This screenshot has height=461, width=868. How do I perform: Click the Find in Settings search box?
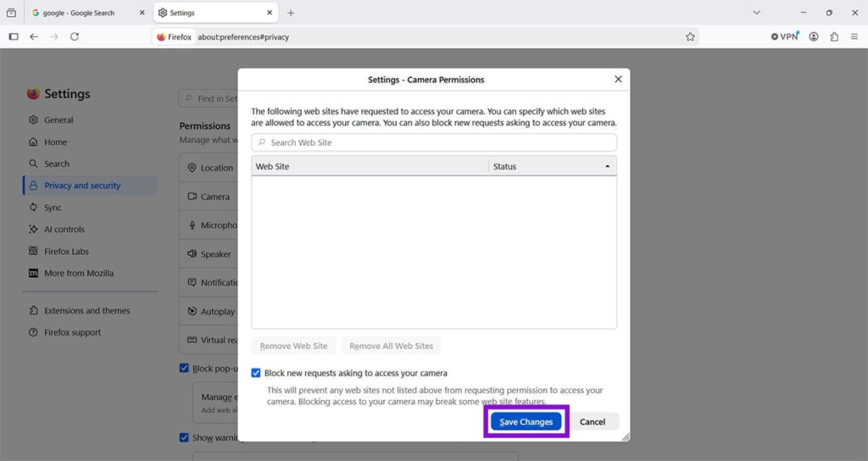pyautogui.click(x=209, y=98)
